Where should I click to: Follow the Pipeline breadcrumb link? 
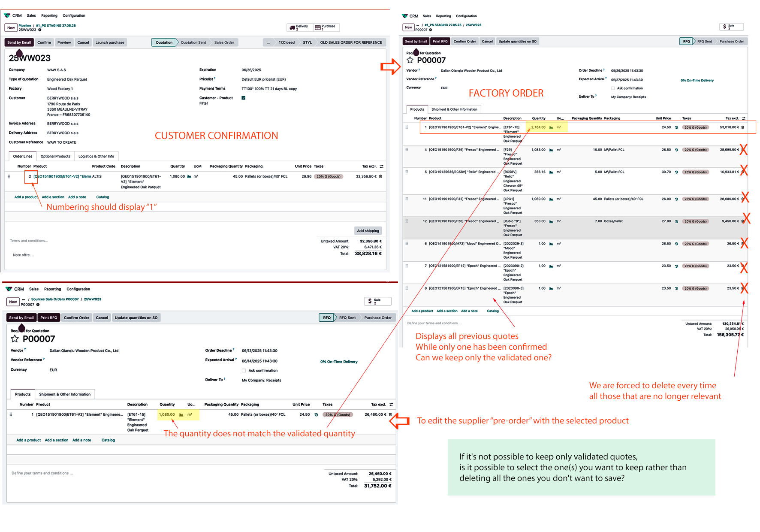coord(25,26)
